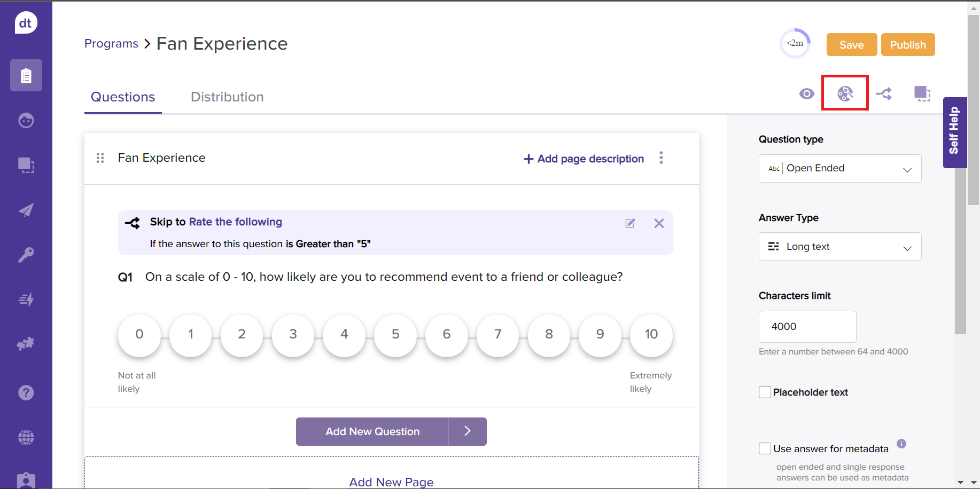This screenshot has height=489, width=980.
Task: Expand the Answer Type dropdown
Action: click(839, 247)
